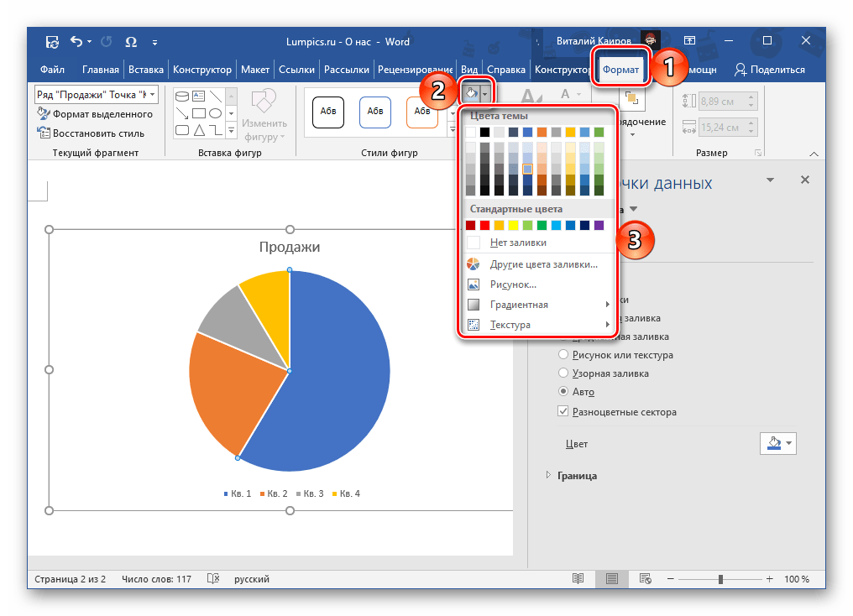The height and width of the screenshot is (616, 853).
Task: Open the 'Цвет' fill color dropdown in pane
Action: 778,444
